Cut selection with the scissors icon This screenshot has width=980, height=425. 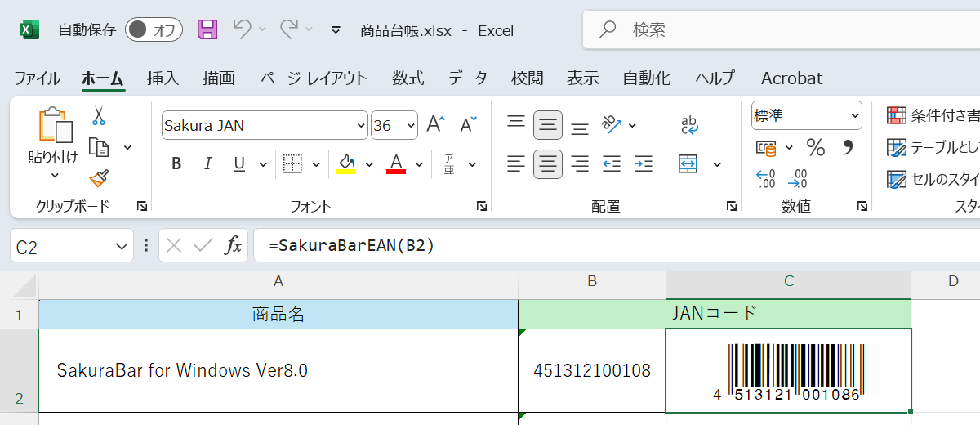click(x=99, y=116)
